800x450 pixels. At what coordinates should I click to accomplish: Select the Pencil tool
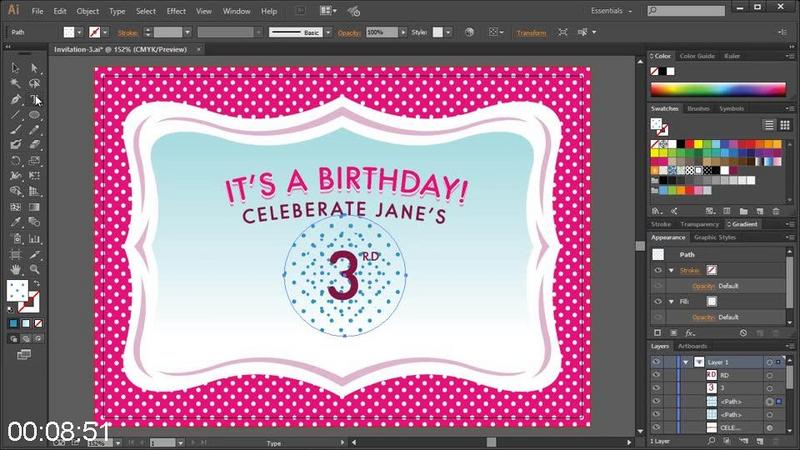(34, 130)
